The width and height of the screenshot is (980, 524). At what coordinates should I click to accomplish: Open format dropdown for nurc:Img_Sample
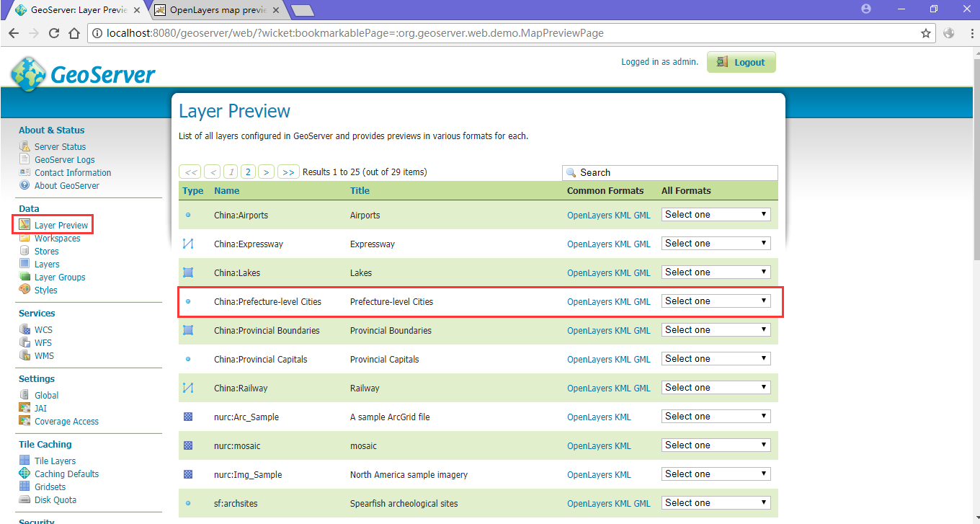(x=716, y=474)
